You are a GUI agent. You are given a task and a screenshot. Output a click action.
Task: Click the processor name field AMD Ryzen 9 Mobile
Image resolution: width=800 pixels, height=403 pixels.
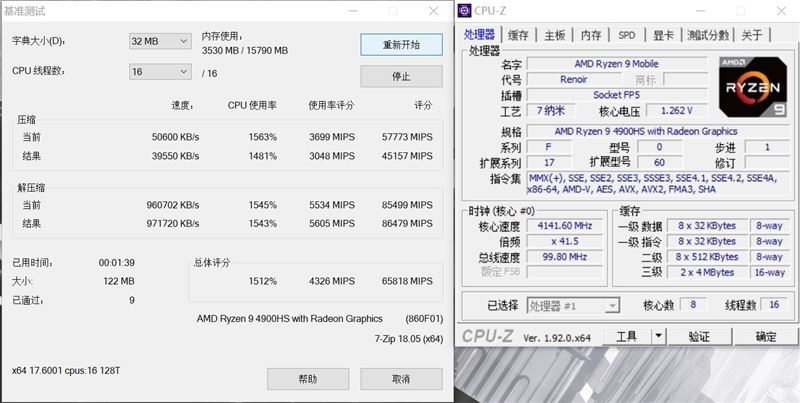[x=616, y=64]
